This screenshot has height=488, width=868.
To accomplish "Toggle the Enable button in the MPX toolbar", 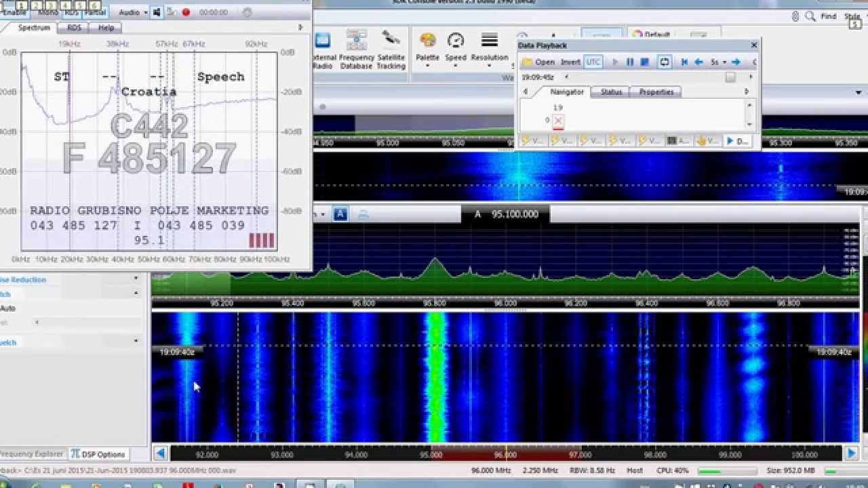I will [15, 12].
